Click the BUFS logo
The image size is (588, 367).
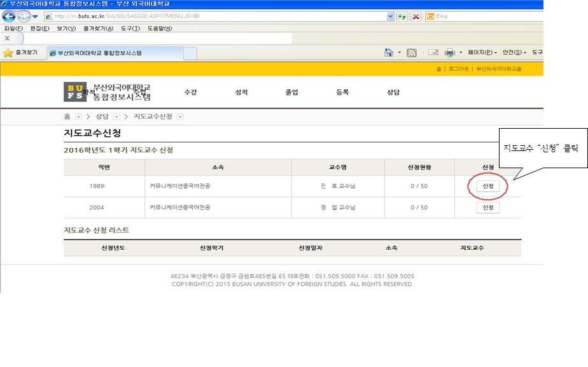coord(75,92)
